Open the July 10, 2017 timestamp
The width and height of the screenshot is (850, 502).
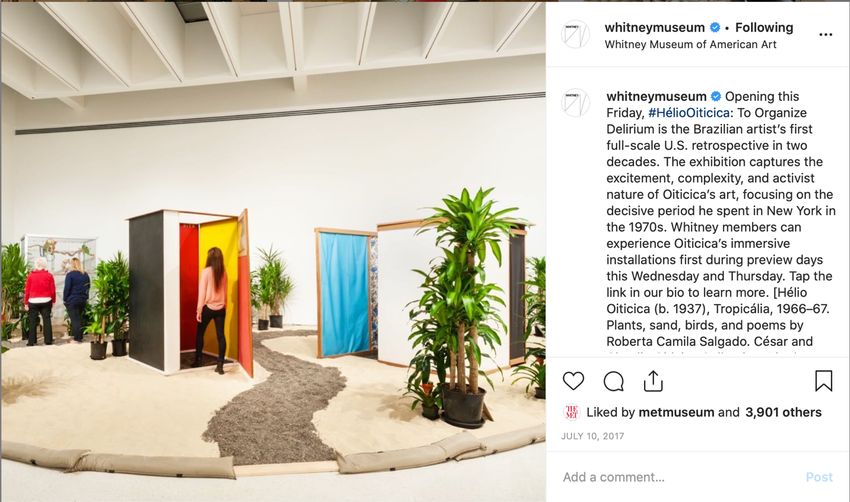(x=593, y=436)
